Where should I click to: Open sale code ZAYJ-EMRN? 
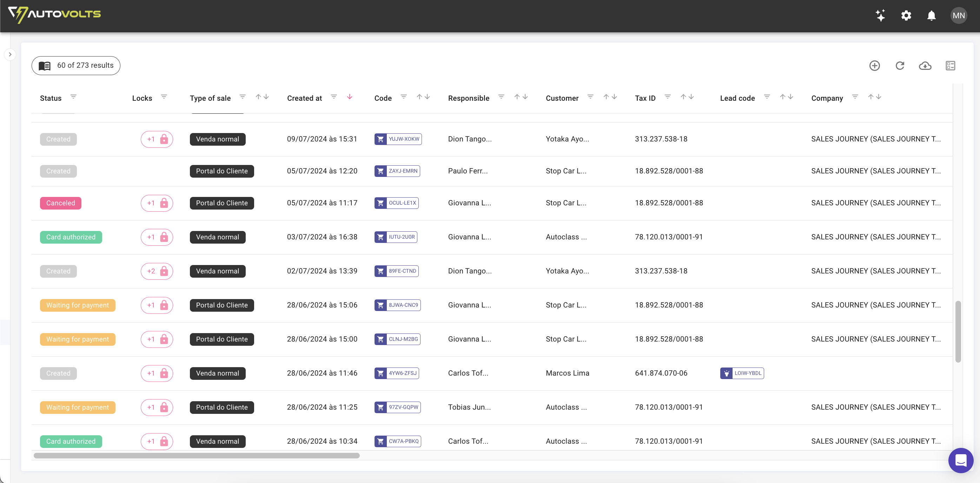pyautogui.click(x=403, y=171)
